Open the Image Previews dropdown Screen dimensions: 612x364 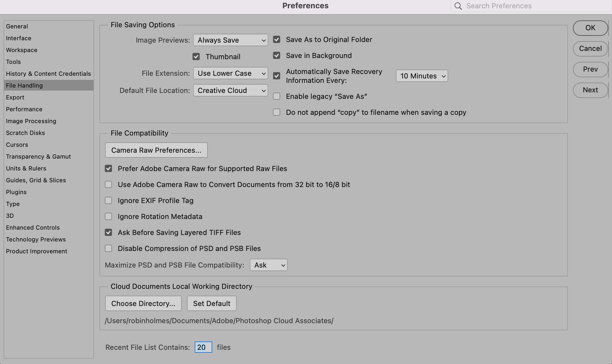click(x=230, y=40)
